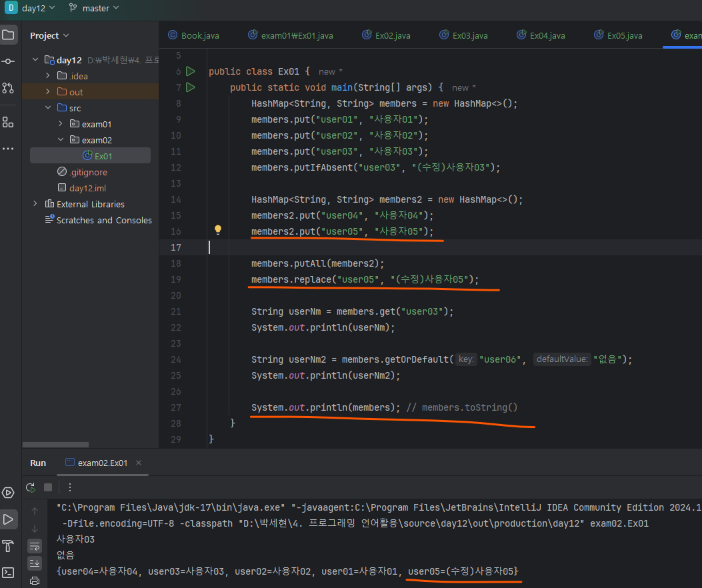Open run toolbar more options icon
This screenshot has height=588, width=702.
(x=70, y=487)
